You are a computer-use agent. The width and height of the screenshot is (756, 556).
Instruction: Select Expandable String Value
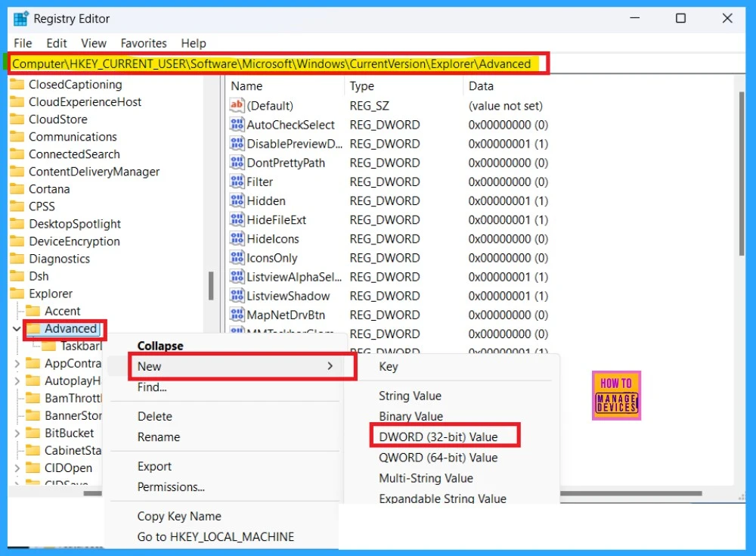point(442,498)
